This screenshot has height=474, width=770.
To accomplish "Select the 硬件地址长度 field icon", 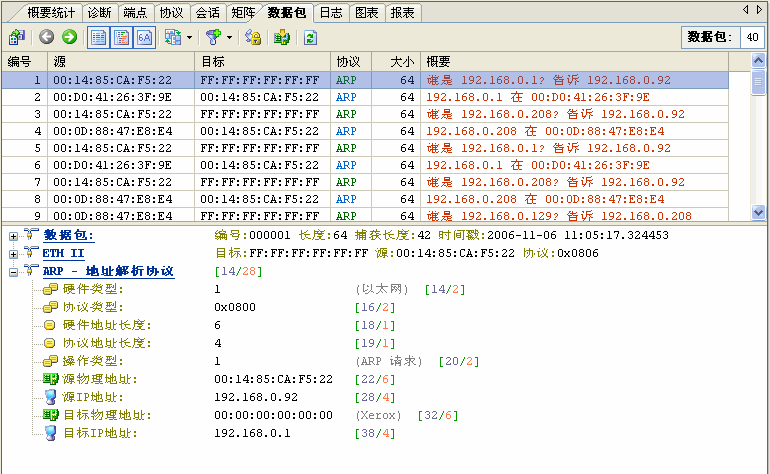I will click(50, 325).
